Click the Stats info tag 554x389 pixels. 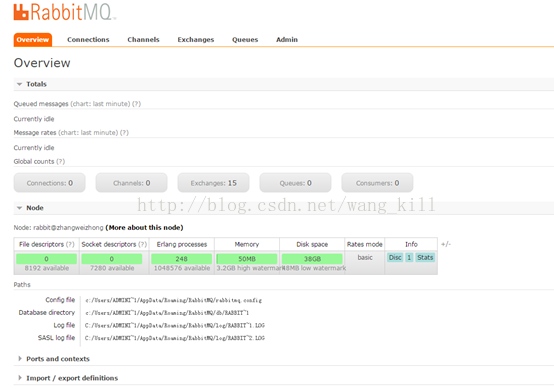(x=425, y=258)
